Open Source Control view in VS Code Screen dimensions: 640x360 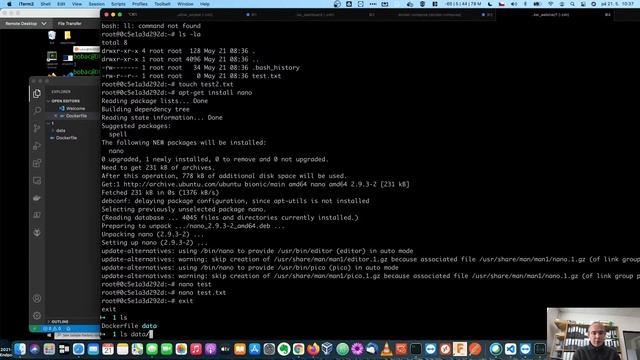pos(37,128)
